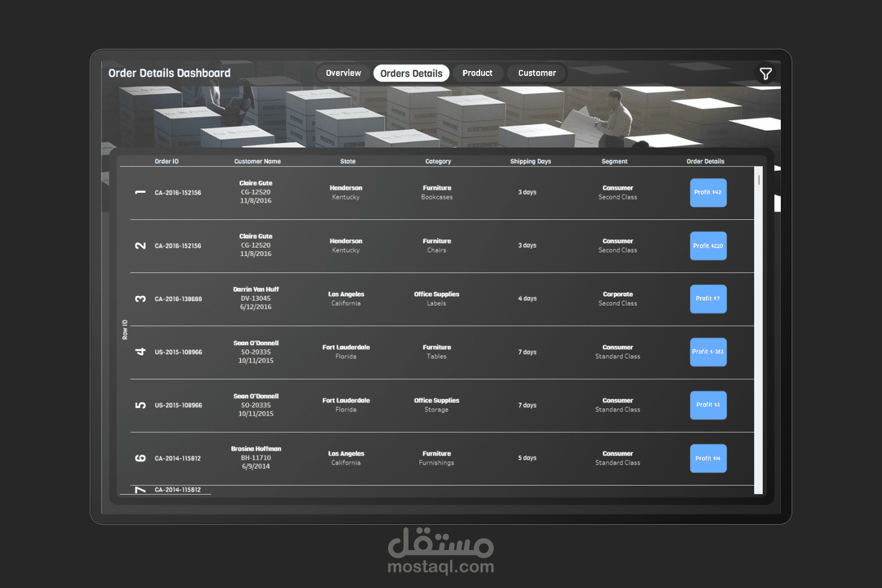Image resolution: width=882 pixels, height=588 pixels.
Task: Click the Category column header
Action: pos(438,161)
